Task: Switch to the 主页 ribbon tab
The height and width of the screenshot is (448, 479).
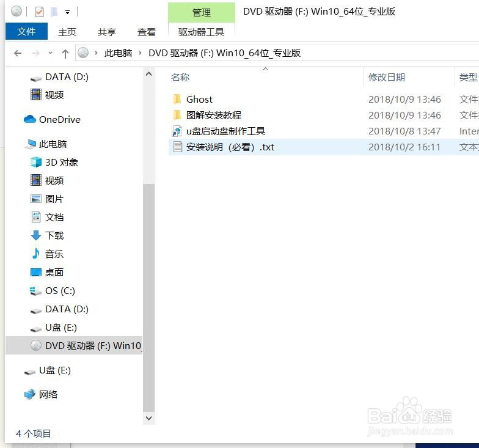Action: click(67, 32)
